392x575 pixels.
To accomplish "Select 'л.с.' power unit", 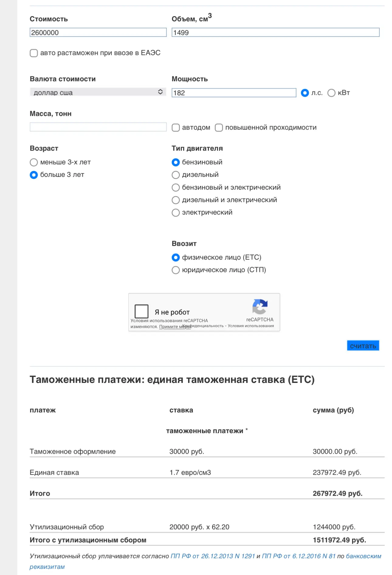I will click(x=305, y=93).
